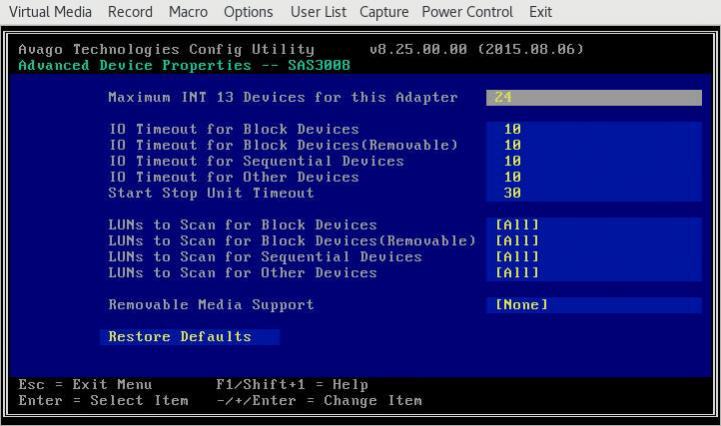Click the LUNs to Scan for Other Devices label

point(243,273)
